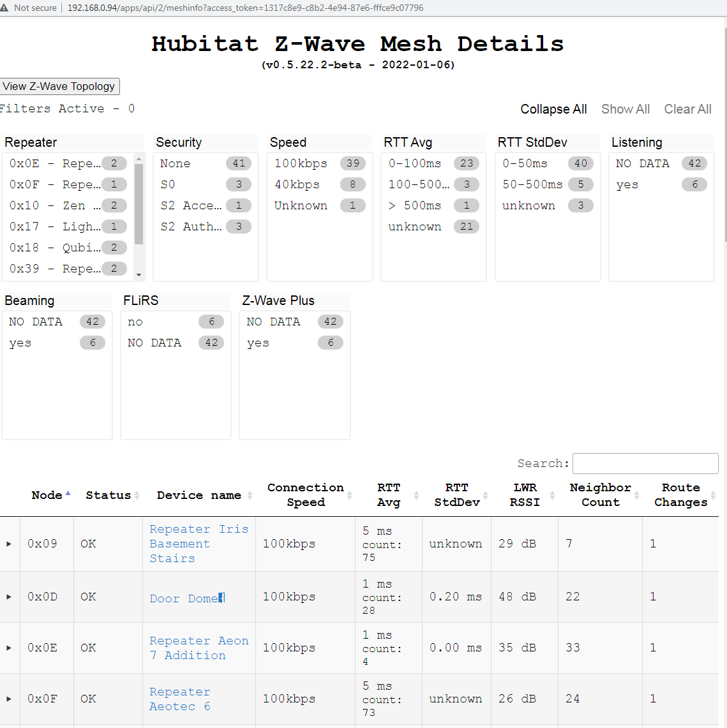Viewport: 727px width, 728px height.
Task: Sort table by Route Changes column
Action: pos(680,495)
